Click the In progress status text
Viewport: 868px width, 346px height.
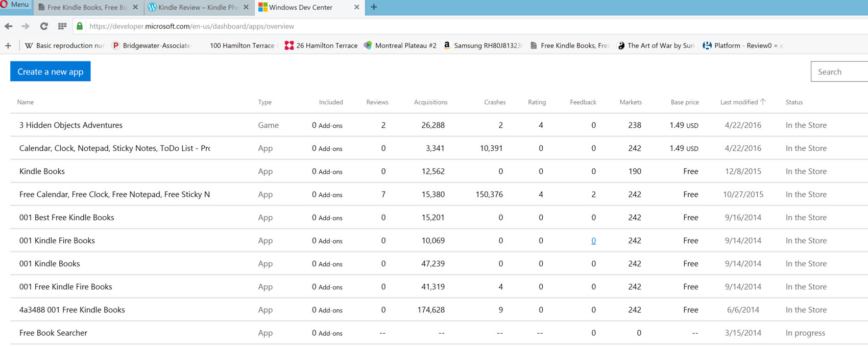[805, 333]
